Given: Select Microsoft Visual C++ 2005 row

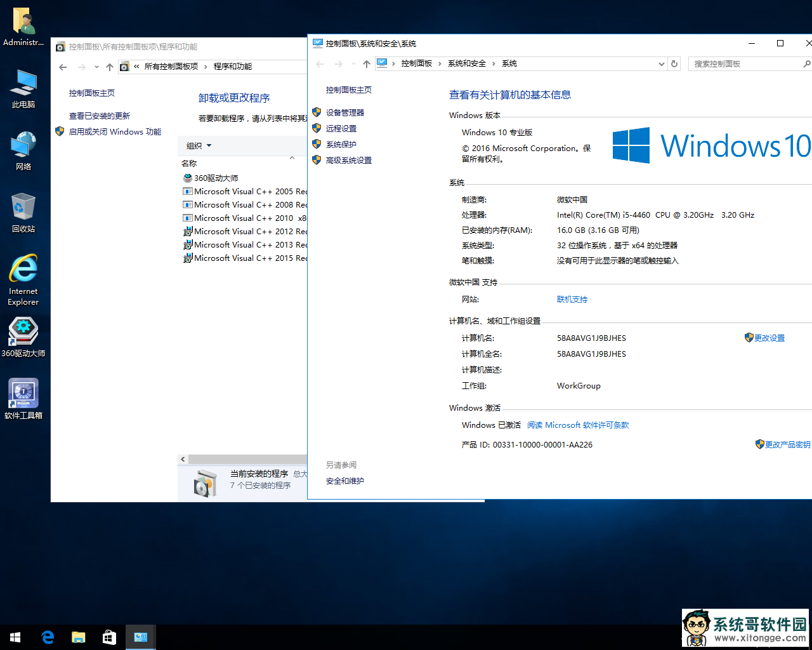Looking at the screenshot, I should (244, 191).
